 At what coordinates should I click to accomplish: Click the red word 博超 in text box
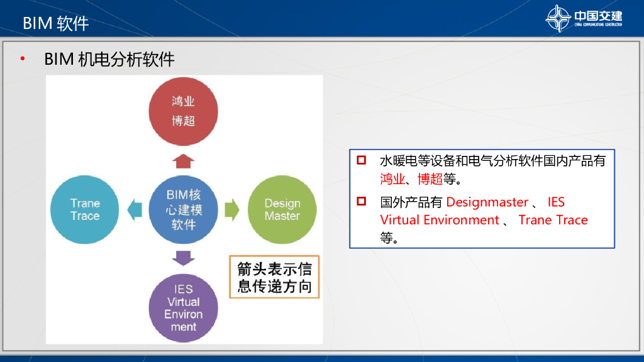coord(430,179)
